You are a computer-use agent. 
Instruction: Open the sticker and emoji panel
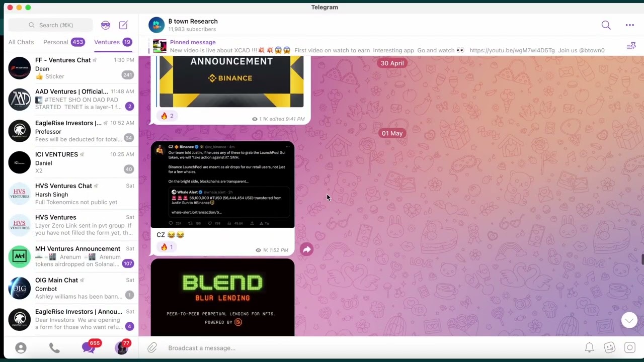tap(609, 347)
